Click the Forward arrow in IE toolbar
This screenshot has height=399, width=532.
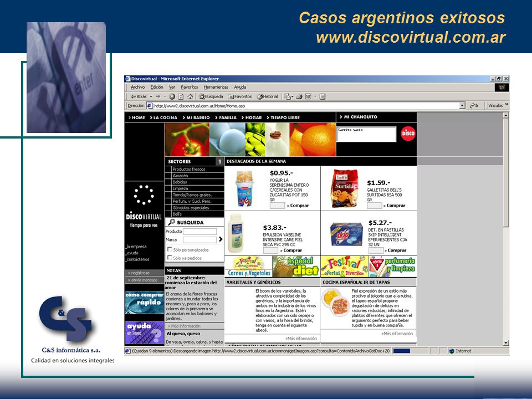[158, 96]
